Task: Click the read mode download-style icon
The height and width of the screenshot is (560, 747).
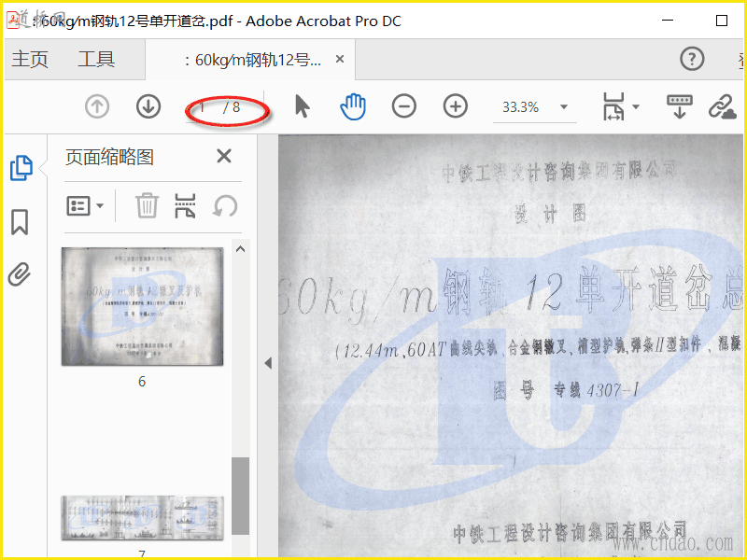Action: (680, 106)
